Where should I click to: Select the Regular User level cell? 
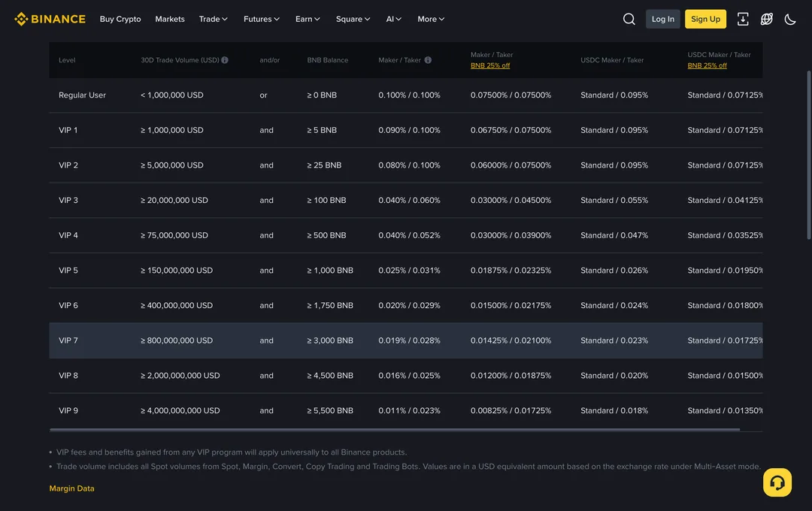(x=82, y=95)
